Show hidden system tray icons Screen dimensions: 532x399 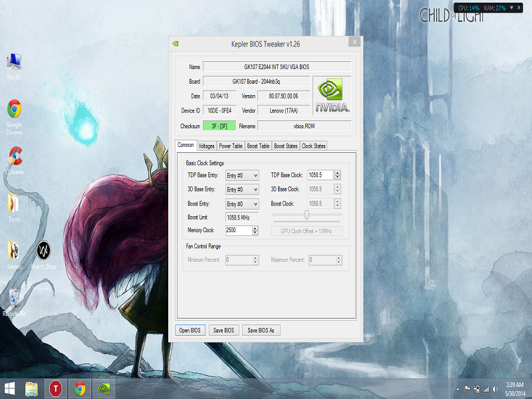coord(458,389)
